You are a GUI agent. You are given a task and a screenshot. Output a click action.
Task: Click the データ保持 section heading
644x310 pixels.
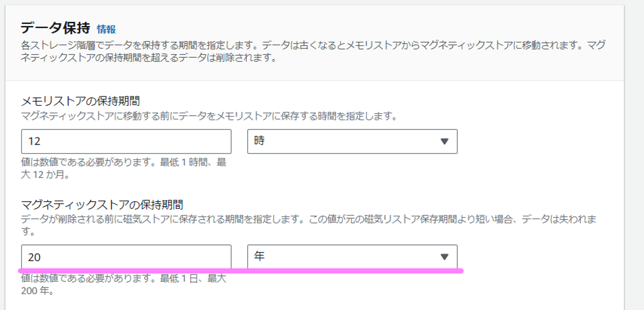(55, 29)
